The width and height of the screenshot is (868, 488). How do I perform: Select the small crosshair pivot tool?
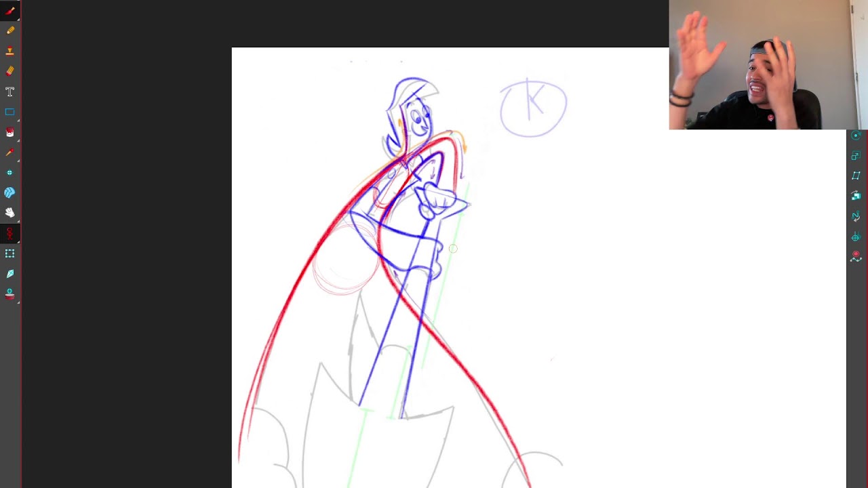[x=10, y=172]
